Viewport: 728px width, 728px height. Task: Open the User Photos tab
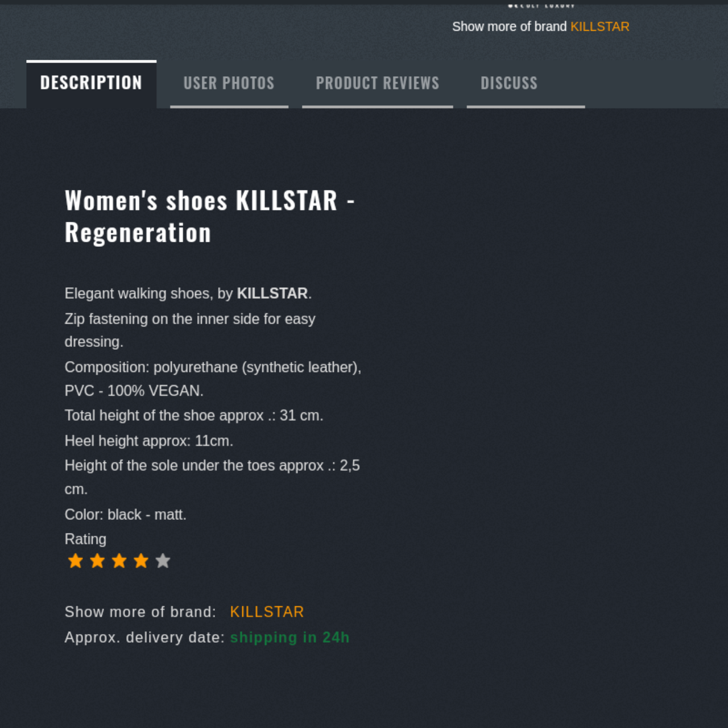[x=229, y=84]
